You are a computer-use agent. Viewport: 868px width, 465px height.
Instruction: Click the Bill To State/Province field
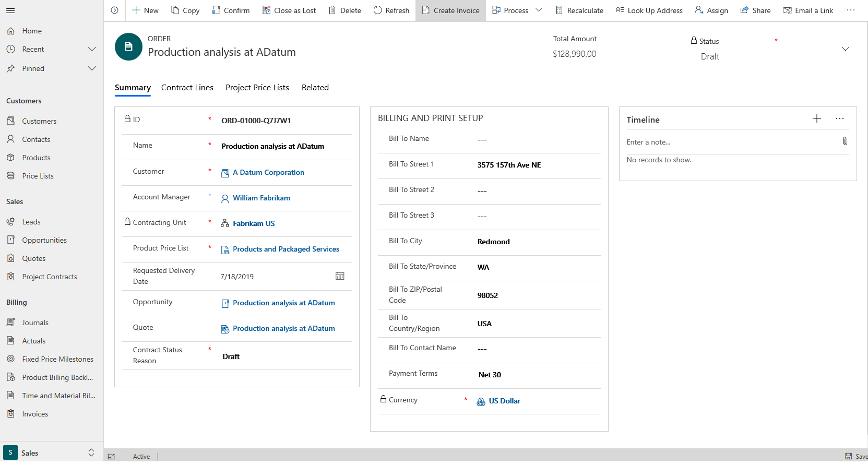[x=538, y=267]
